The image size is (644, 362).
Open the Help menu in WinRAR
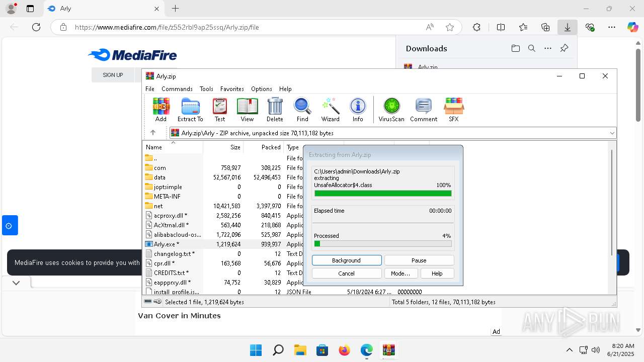coord(285,88)
